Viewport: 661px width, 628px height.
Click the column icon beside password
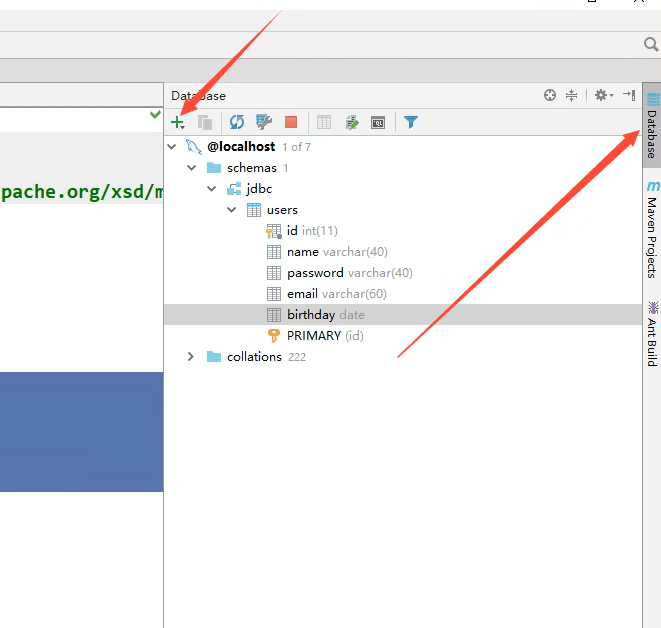[274, 273]
